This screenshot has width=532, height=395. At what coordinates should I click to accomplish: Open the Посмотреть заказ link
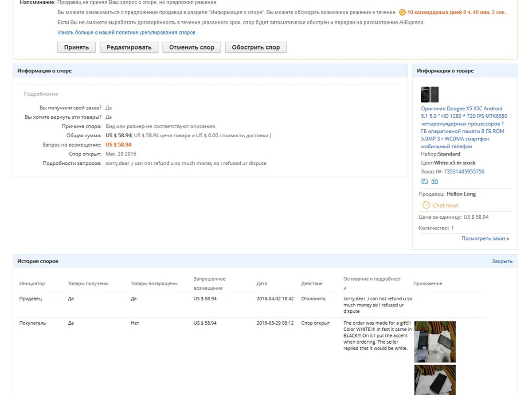tap(483, 239)
